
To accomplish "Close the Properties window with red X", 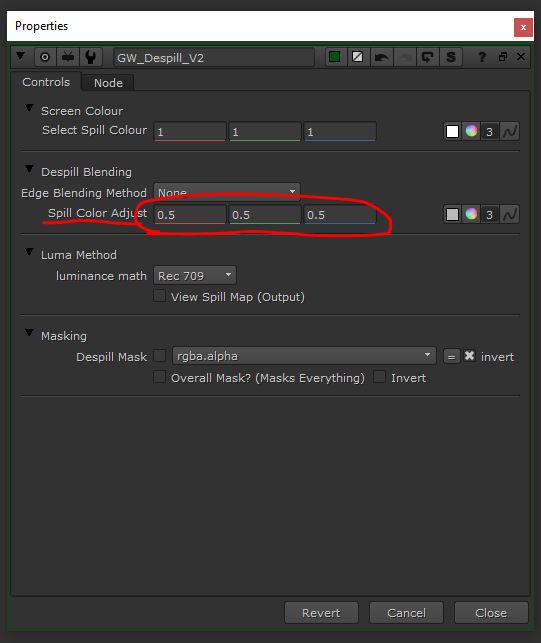I will [x=523, y=27].
